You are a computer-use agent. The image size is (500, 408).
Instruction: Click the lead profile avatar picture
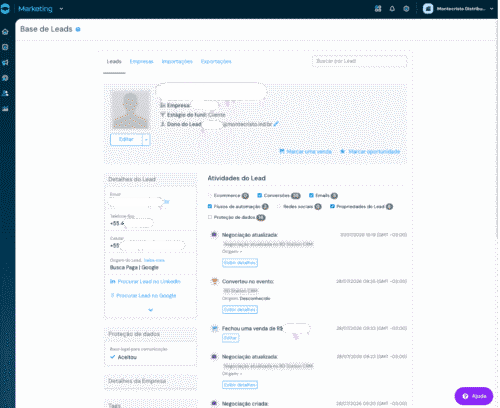point(130,110)
